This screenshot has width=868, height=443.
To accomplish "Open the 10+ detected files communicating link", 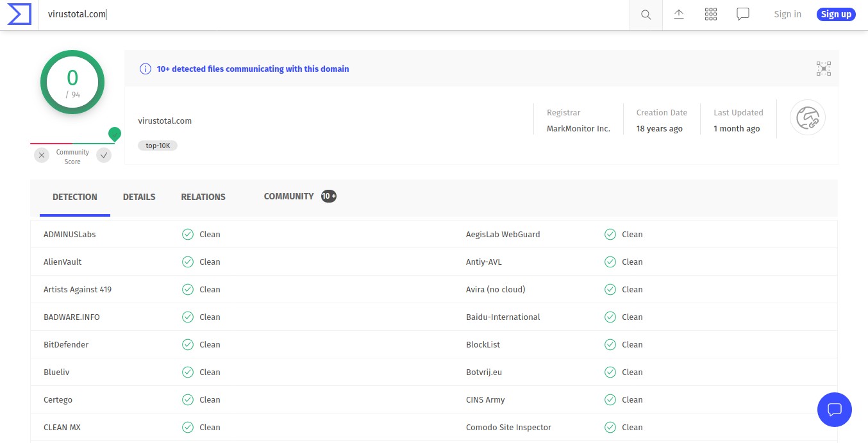I will pyautogui.click(x=253, y=69).
